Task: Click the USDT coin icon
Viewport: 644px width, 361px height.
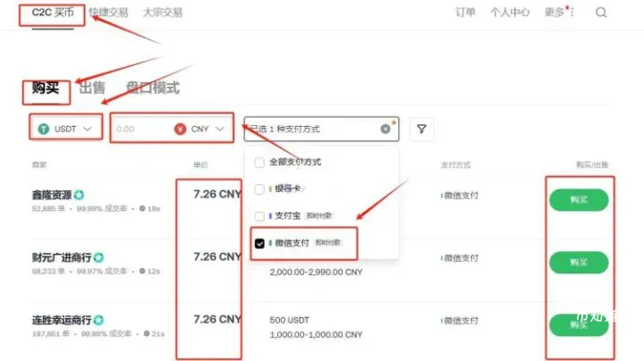Action: tap(43, 129)
